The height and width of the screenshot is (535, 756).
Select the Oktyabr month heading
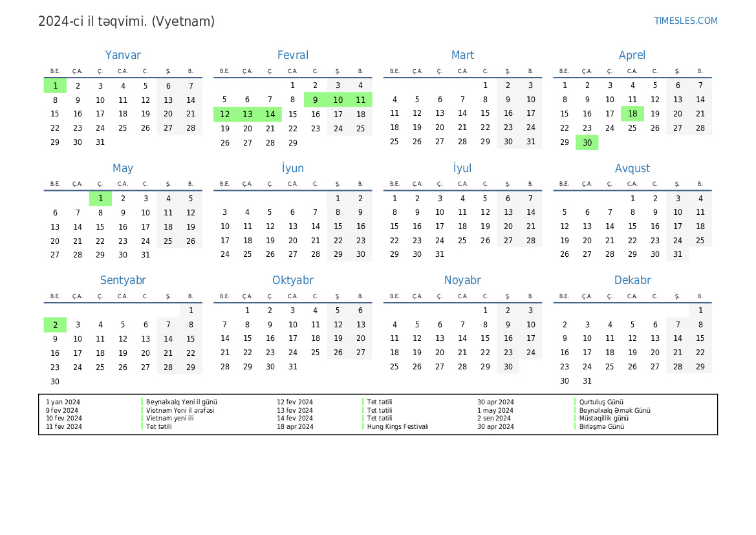[293, 280]
